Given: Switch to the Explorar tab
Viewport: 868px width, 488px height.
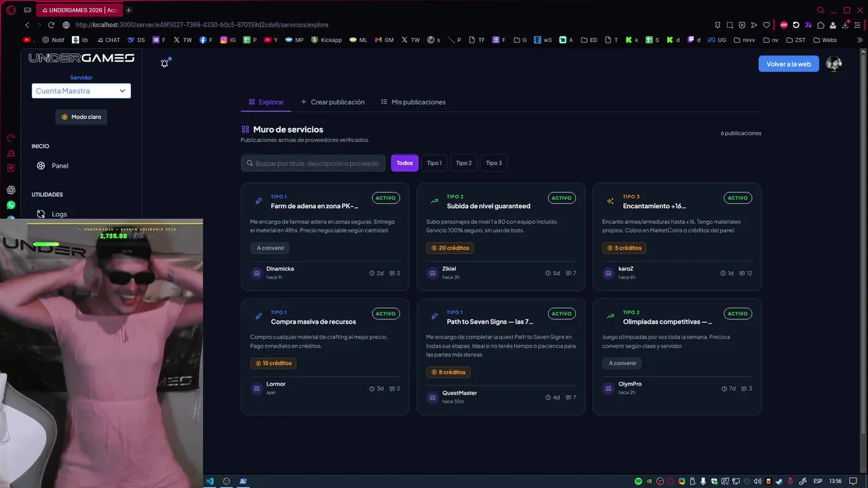Looking at the screenshot, I should [266, 102].
